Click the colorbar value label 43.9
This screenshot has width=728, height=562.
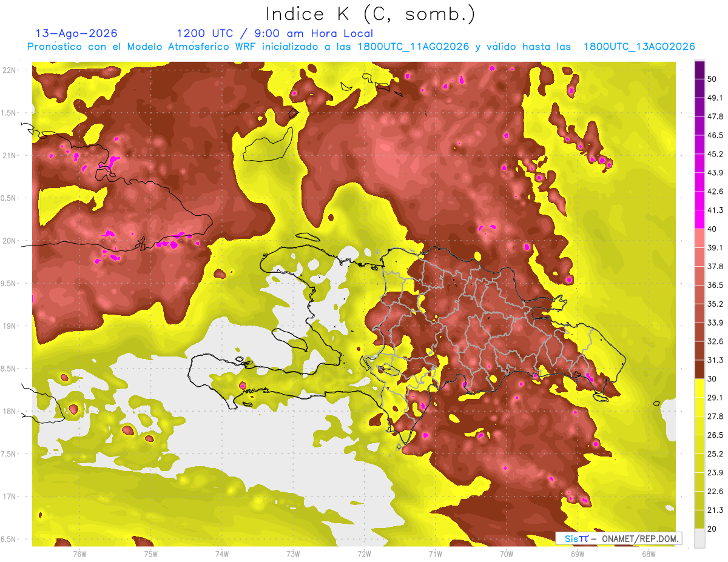715,173
